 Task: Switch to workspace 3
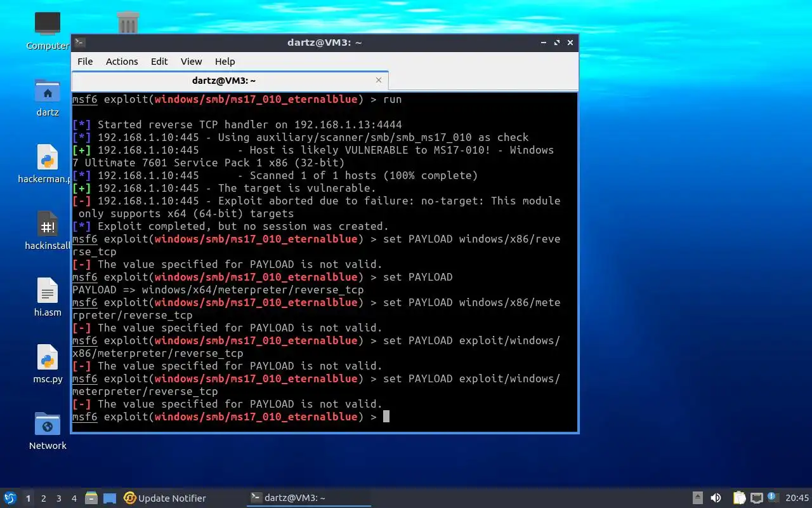59,498
